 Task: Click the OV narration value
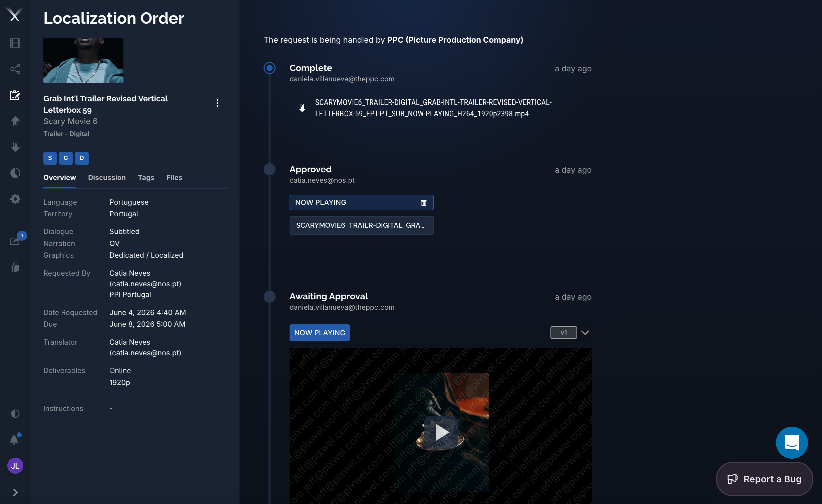point(114,244)
